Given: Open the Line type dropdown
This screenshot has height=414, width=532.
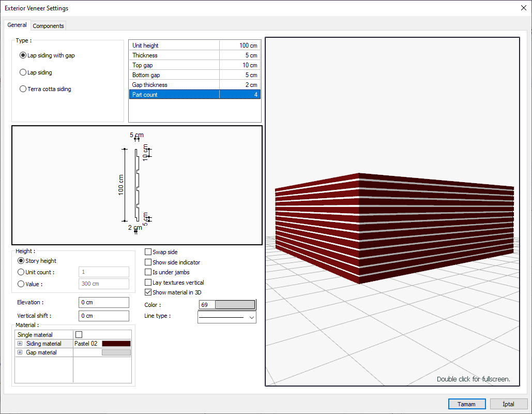Looking at the screenshot, I should [252, 317].
